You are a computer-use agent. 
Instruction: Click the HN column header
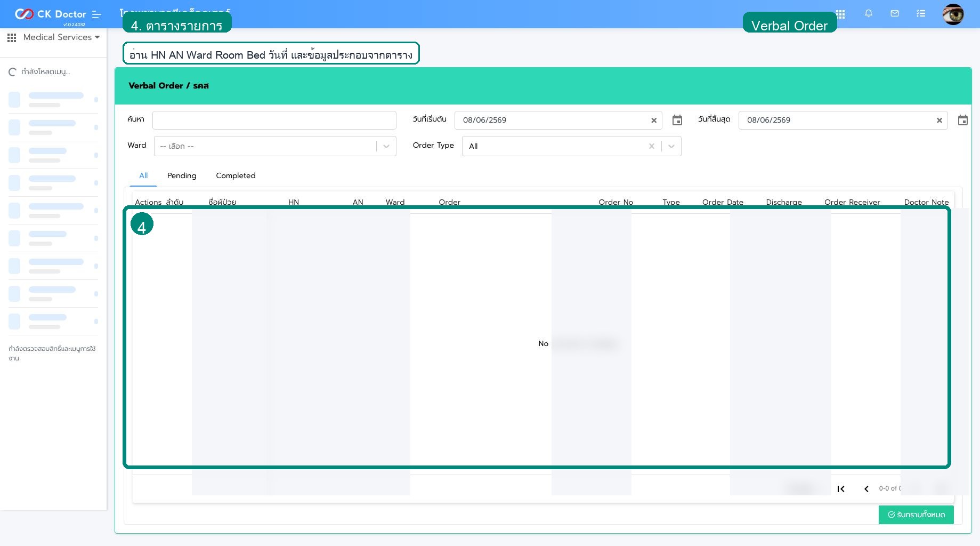[x=294, y=202]
